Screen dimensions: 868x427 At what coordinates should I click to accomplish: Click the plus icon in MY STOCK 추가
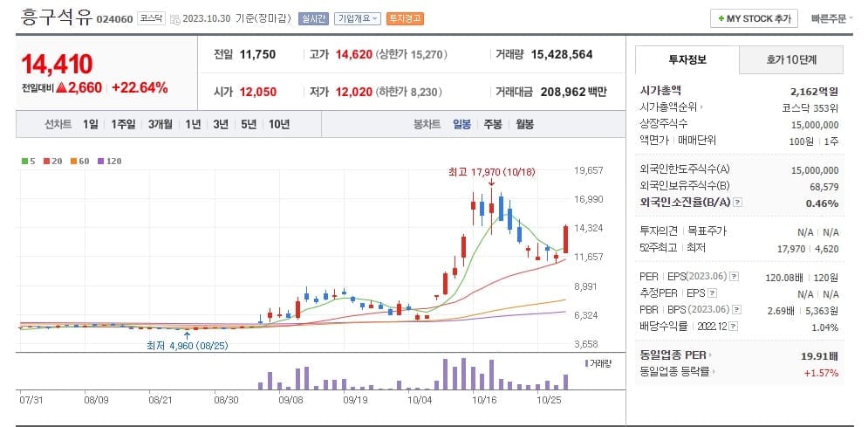(721, 19)
